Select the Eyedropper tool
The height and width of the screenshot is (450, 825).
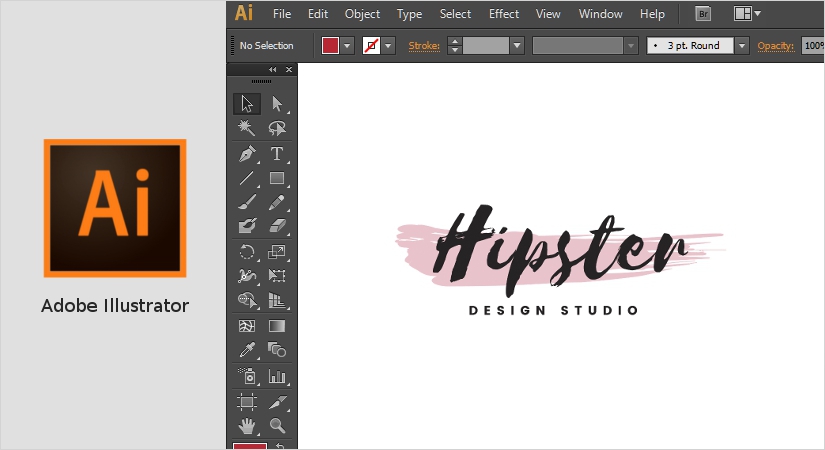pos(247,351)
